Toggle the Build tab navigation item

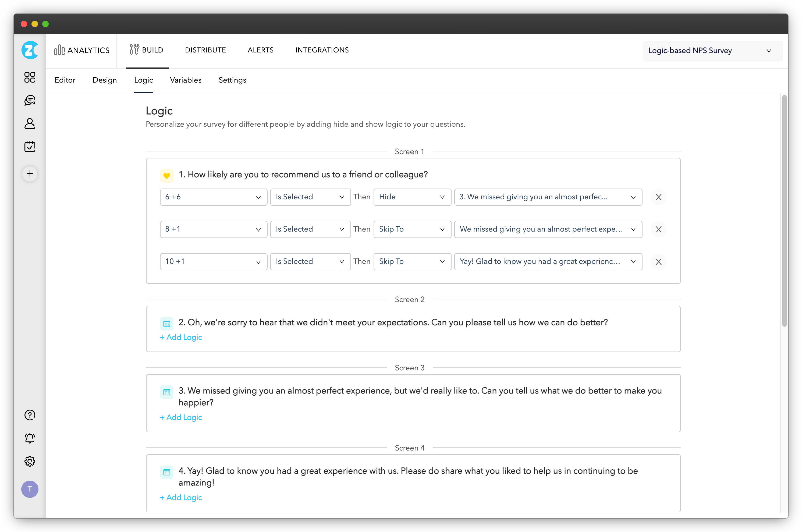(147, 50)
